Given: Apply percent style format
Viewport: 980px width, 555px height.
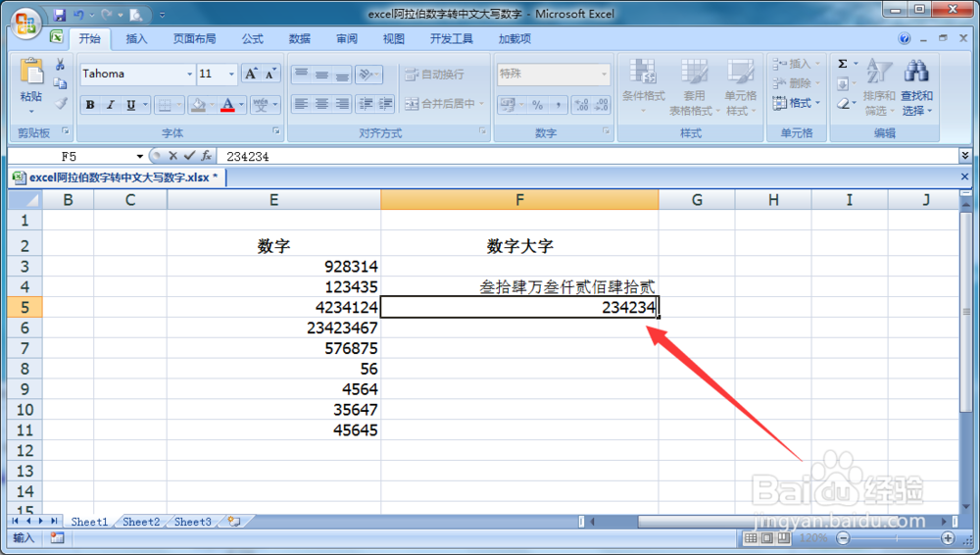Looking at the screenshot, I should (538, 105).
